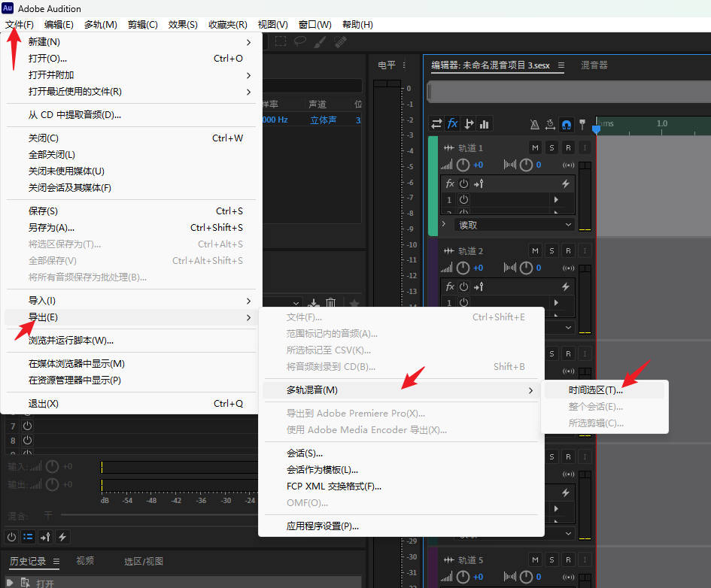This screenshot has height=588, width=711.
Task: Click the blue playhead marker on the timeline
Action: click(597, 129)
